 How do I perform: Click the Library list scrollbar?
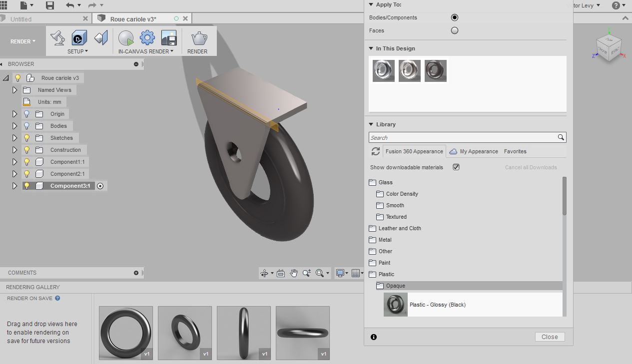click(x=565, y=196)
